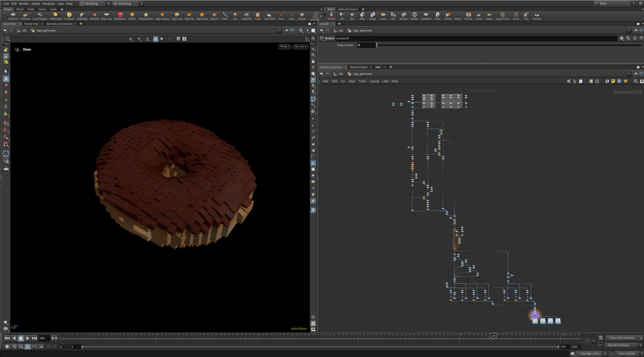
Task: Select the PolyBridge tool
Action: point(82,16)
